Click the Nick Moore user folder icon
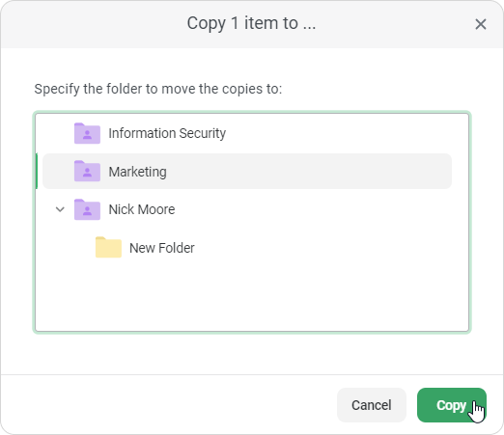This screenshot has width=504, height=435. point(87,209)
